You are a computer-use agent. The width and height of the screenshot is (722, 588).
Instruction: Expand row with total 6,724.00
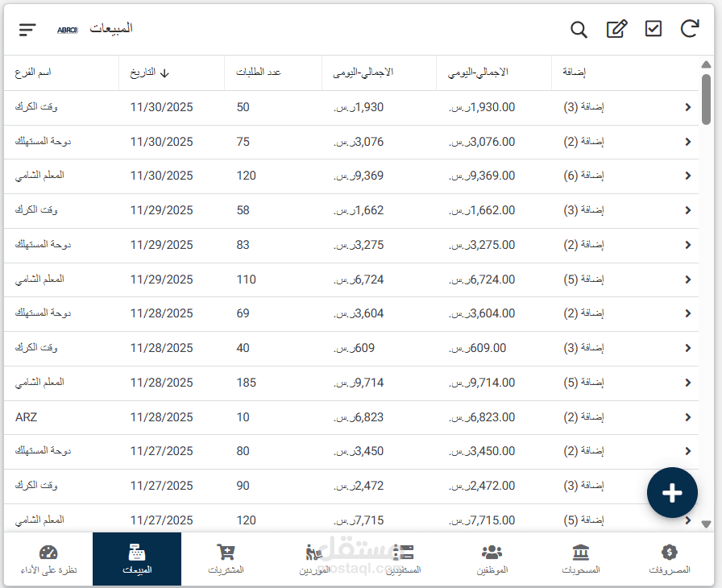click(688, 280)
